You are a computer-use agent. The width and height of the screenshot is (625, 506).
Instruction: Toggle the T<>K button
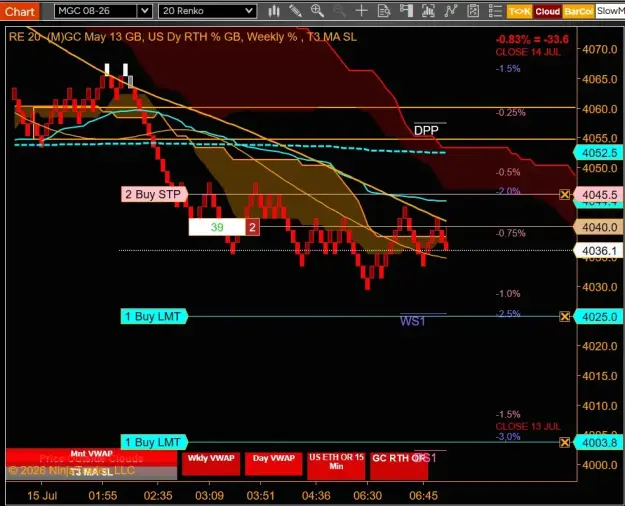(519, 11)
